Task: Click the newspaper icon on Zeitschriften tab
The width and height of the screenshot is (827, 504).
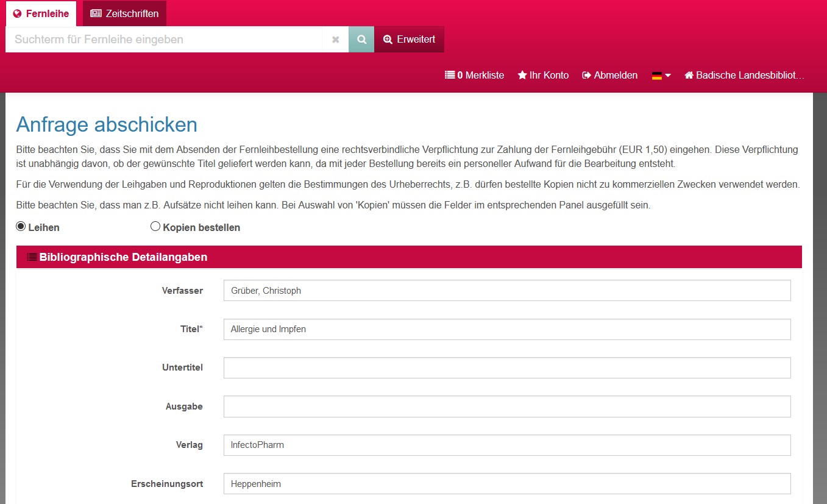Action: coord(96,13)
